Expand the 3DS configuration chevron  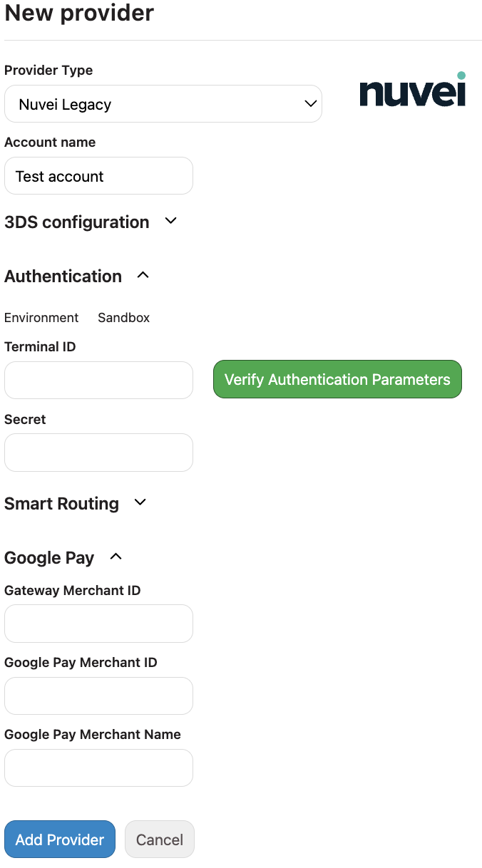coord(170,221)
